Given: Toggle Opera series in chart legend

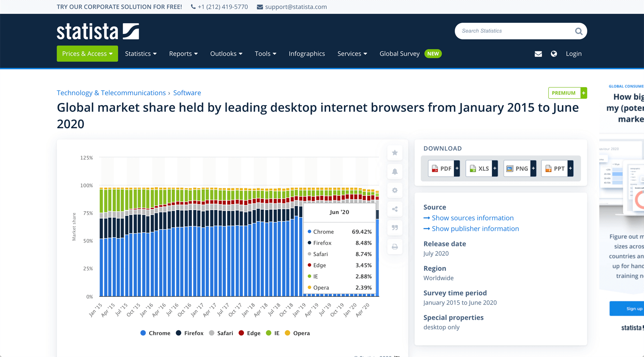Looking at the screenshot, I should (x=297, y=333).
